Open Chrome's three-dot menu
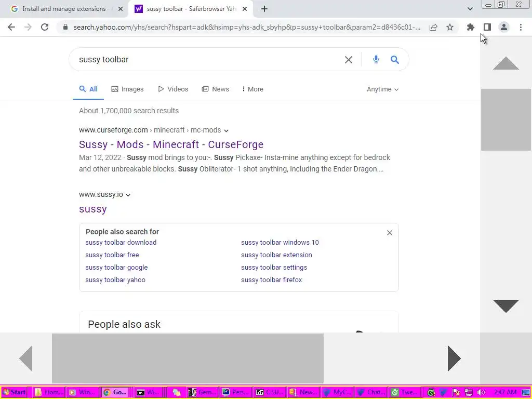 521,27
